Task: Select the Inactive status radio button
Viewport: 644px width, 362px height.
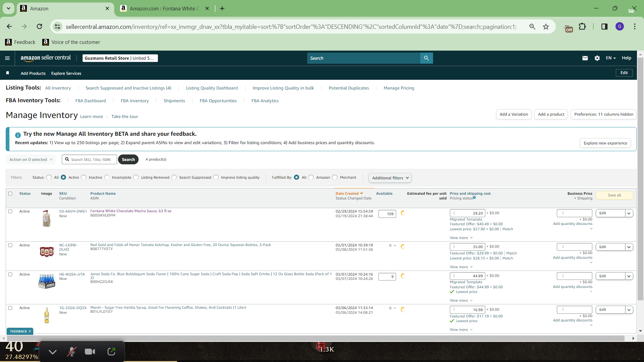Action: [x=84, y=177]
